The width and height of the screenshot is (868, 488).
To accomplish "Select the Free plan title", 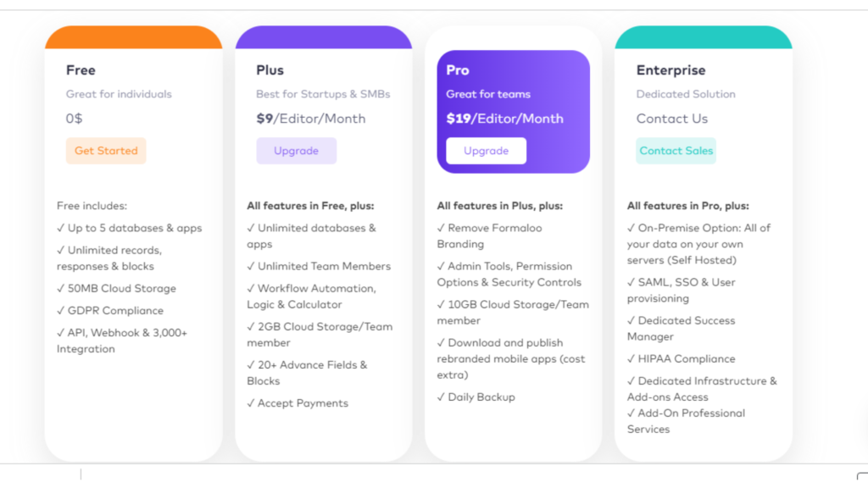I will pos(81,70).
